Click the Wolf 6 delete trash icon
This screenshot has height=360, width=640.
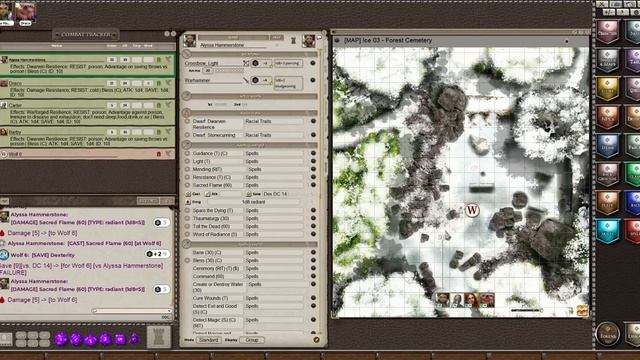pos(159,154)
